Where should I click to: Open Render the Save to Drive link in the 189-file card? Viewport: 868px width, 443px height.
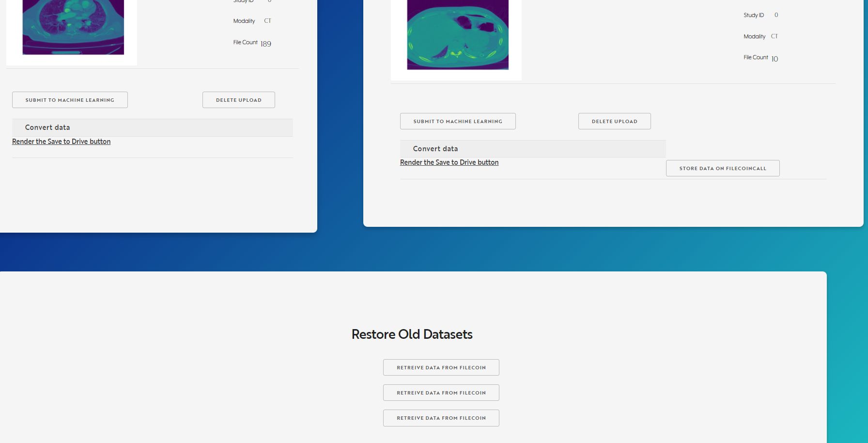(62, 142)
